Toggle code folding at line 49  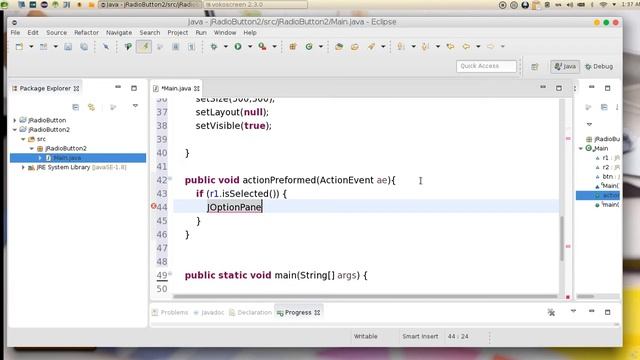coord(170,273)
